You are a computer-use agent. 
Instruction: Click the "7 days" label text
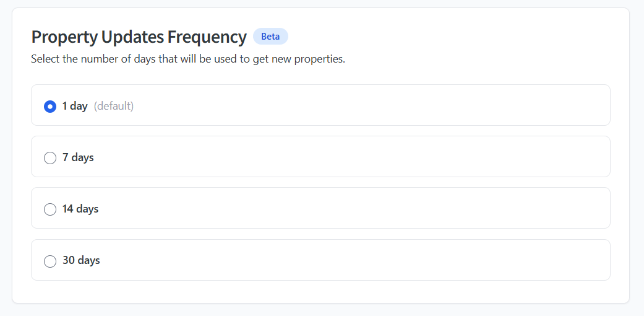[78, 157]
